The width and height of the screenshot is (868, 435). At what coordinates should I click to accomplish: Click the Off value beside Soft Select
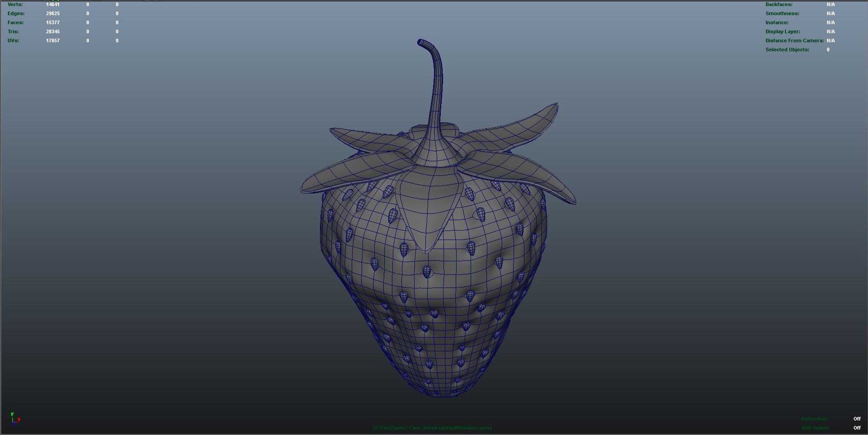point(857,428)
